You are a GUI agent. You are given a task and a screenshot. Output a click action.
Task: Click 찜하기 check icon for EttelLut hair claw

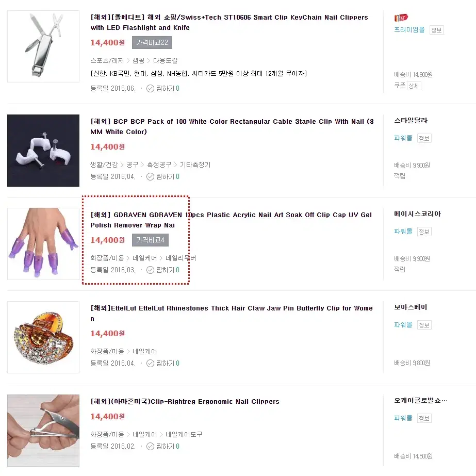150,364
